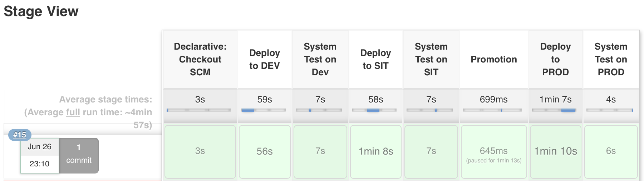Click the underlined 'full' run time link
The image size is (644, 181).
coord(73,112)
